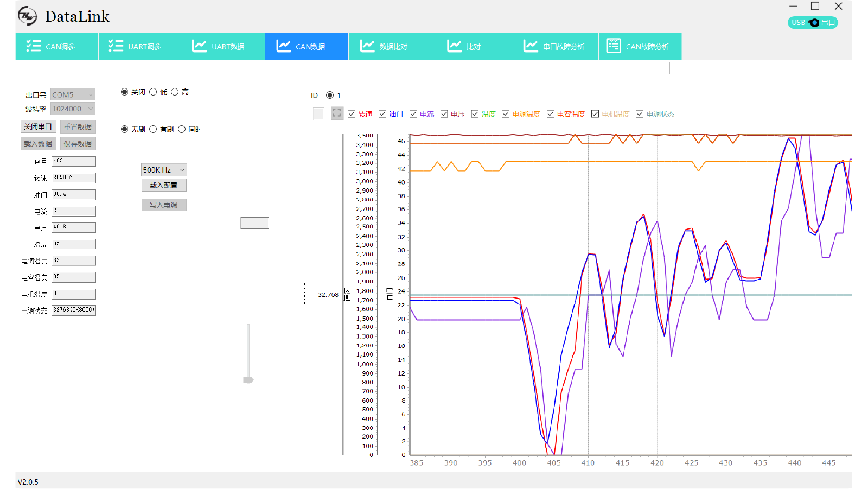Click the fit-to-screen chart icon
This screenshot has height=489, width=868.
[337, 113]
